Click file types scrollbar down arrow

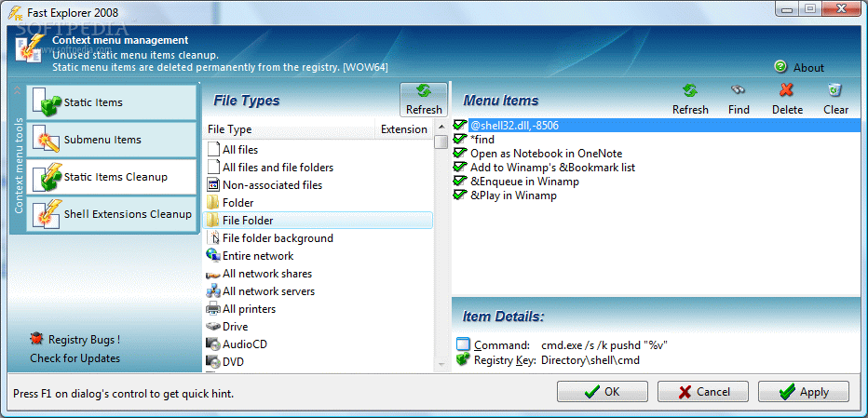pos(441,364)
